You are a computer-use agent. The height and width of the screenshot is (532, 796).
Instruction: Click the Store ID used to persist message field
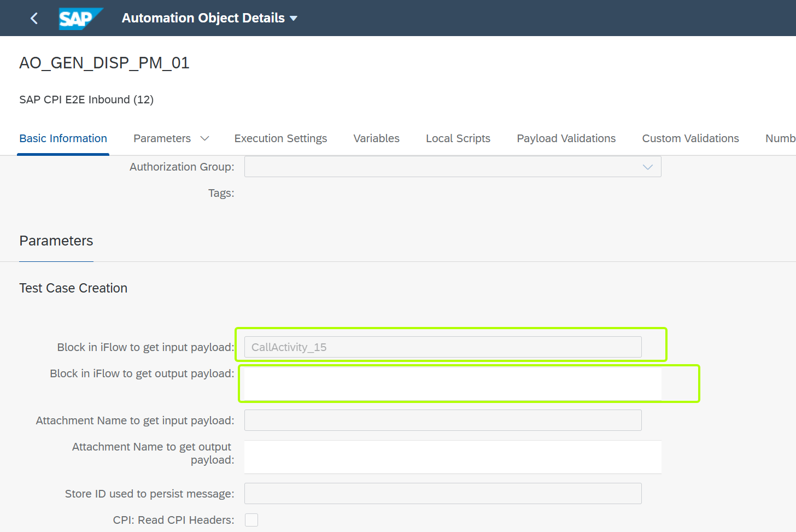point(443,494)
